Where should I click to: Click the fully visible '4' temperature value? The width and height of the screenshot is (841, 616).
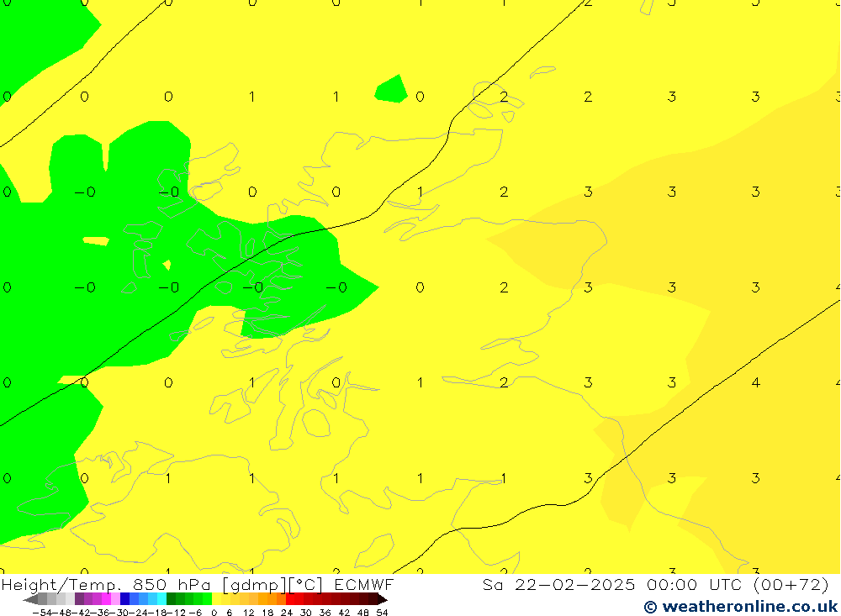[x=756, y=382]
